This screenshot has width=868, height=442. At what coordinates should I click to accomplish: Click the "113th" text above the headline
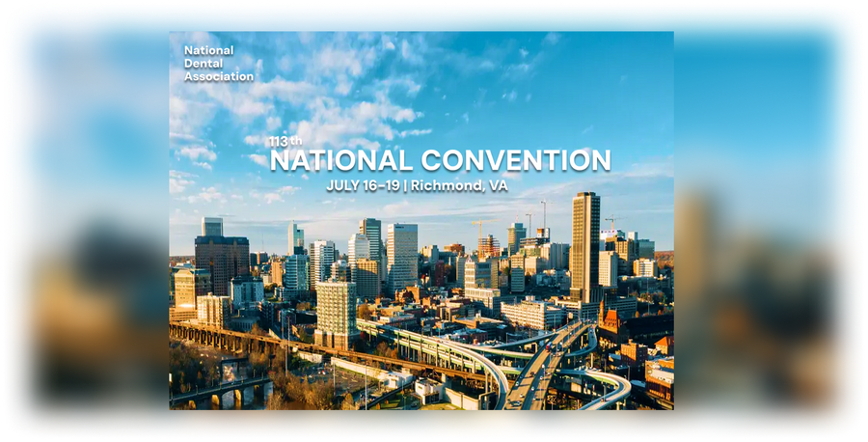pos(285,141)
